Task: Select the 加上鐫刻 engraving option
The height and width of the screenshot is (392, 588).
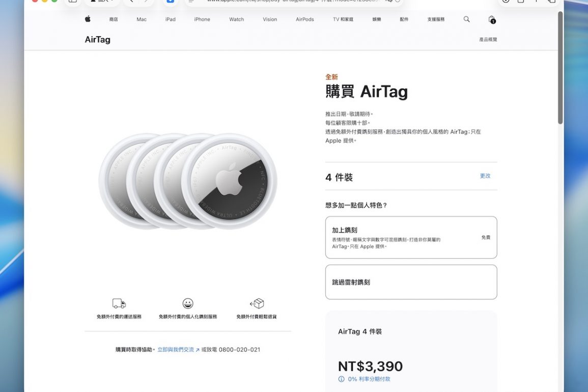Action: [x=411, y=237]
